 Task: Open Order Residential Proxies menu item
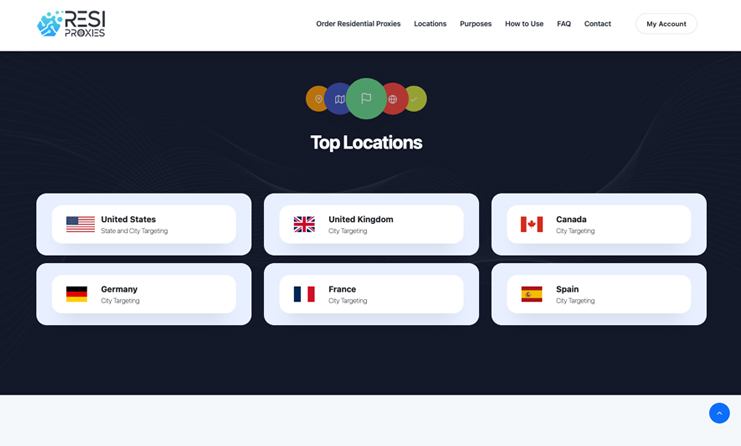pyautogui.click(x=358, y=24)
